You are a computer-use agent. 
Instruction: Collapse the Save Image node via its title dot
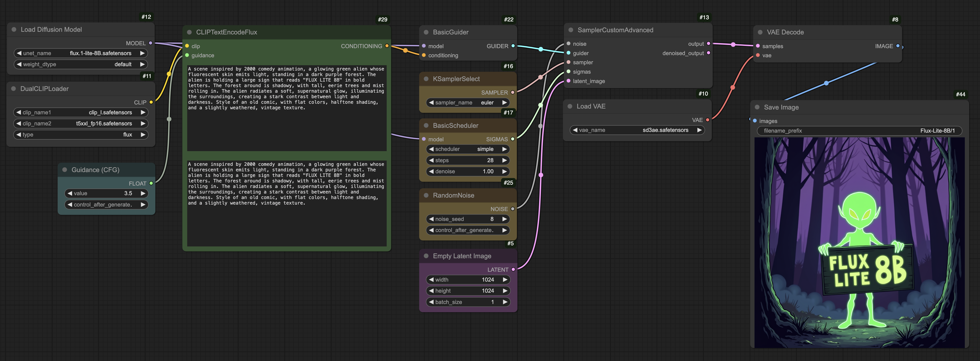pyautogui.click(x=758, y=107)
